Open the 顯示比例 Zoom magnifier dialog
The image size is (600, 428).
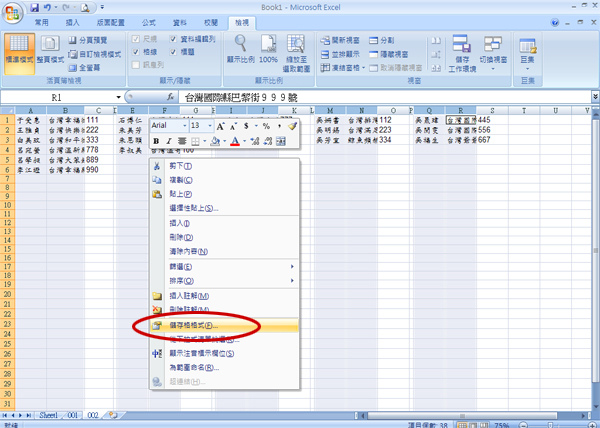coord(241,49)
